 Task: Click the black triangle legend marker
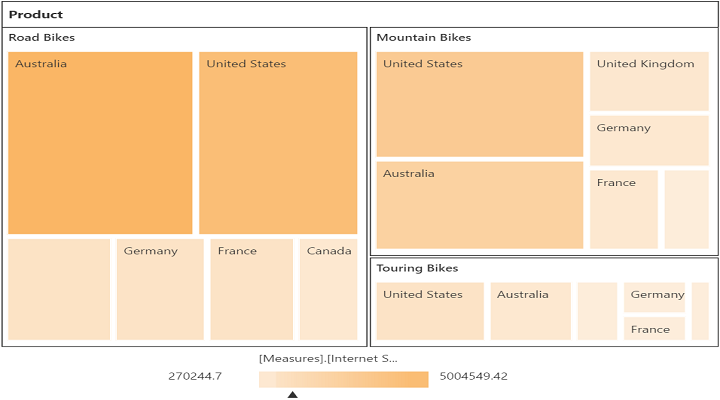click(293, 395)
